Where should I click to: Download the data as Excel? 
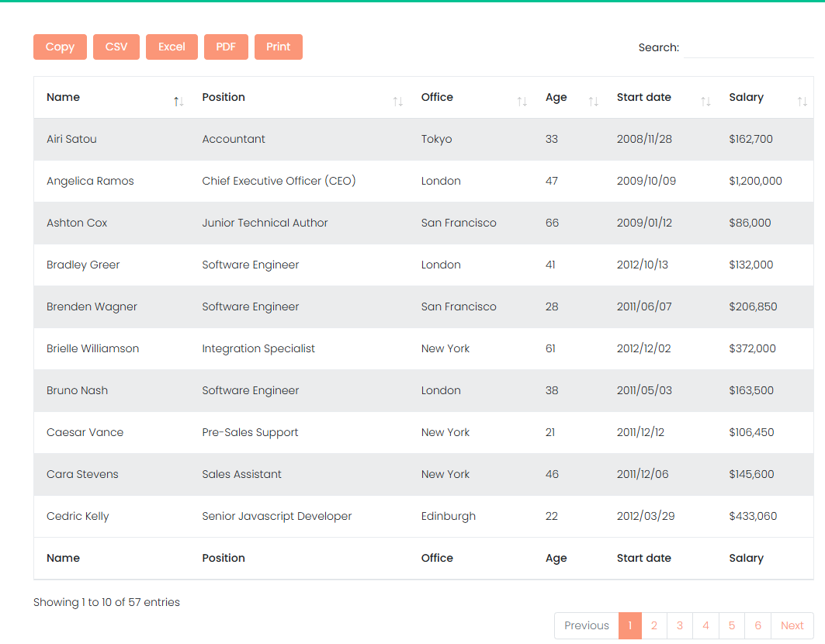(172, 47)
